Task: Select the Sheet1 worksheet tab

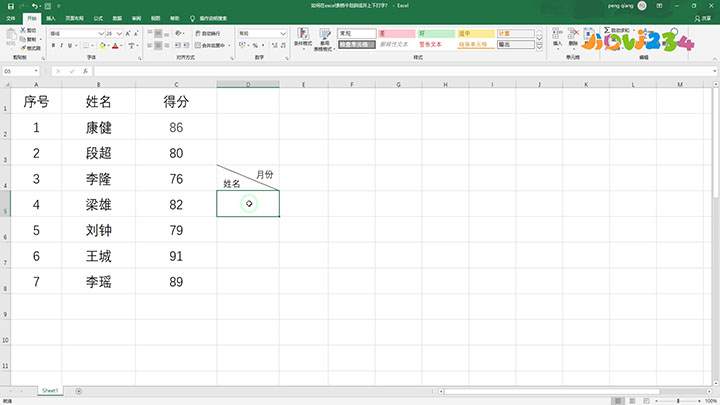Action: [50, 391]
